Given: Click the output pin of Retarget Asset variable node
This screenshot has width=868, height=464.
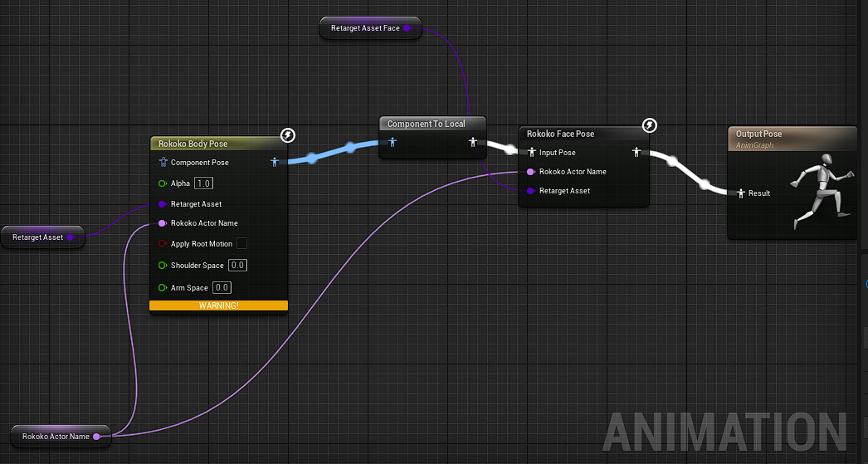Looking at the screenshot, I should coord(71,237).
